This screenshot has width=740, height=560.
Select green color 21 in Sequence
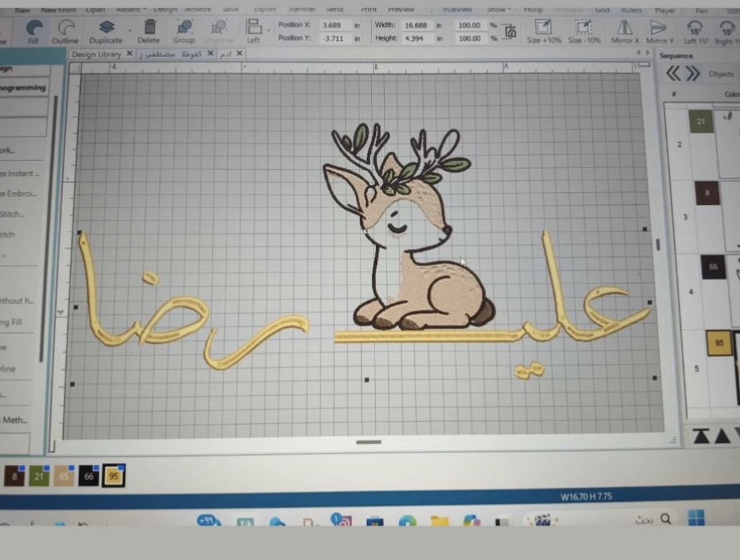coord(700,122)
